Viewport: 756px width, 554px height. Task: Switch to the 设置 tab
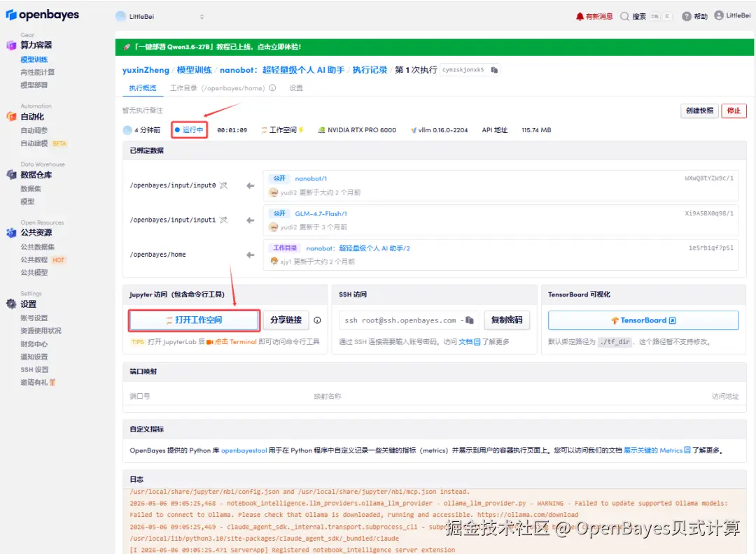click(x=296, y=88)
